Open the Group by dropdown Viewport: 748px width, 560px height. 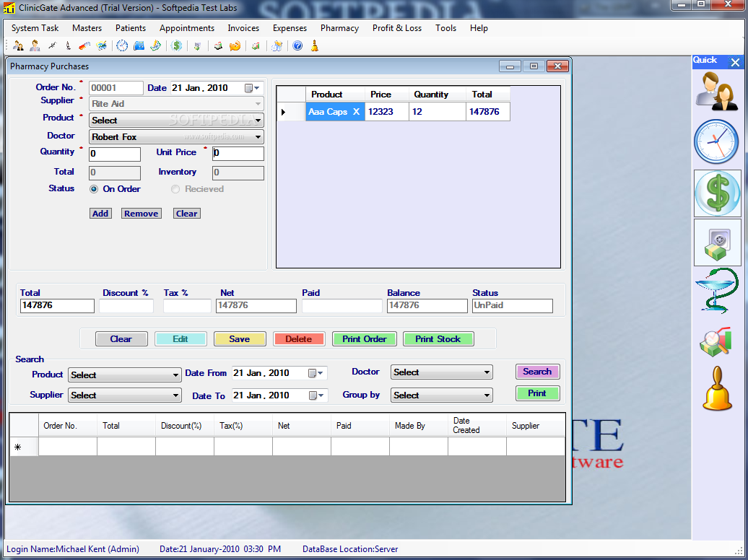coord(487,395)
